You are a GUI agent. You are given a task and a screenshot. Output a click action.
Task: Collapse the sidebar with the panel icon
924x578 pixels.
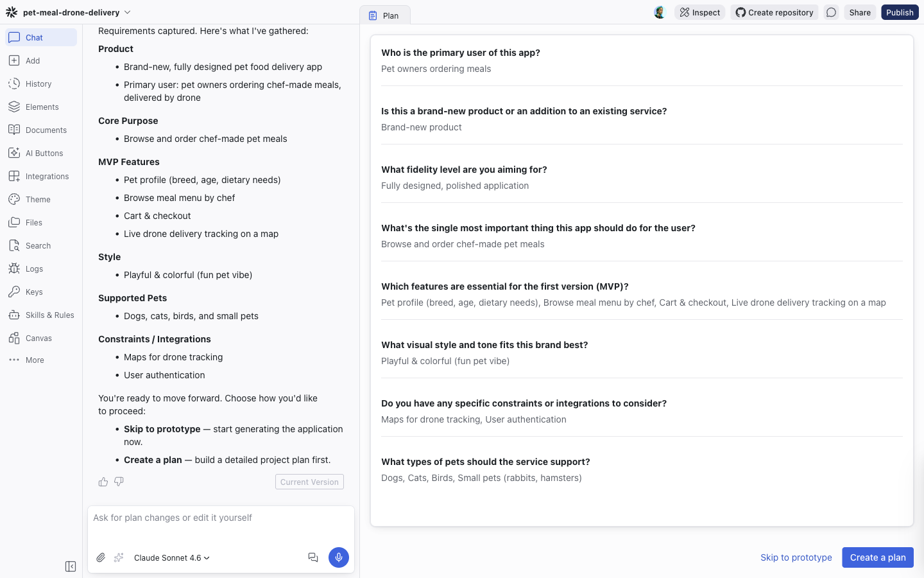coord(71,566)
